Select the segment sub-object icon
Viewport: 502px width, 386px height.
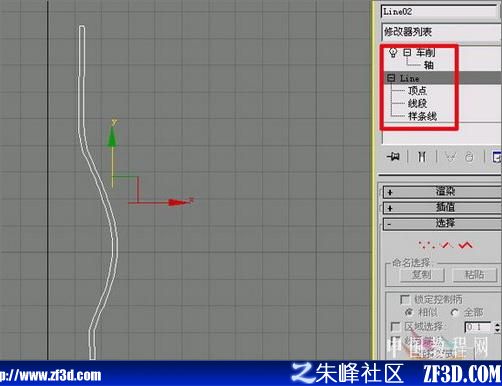click(x=446, y=245)
